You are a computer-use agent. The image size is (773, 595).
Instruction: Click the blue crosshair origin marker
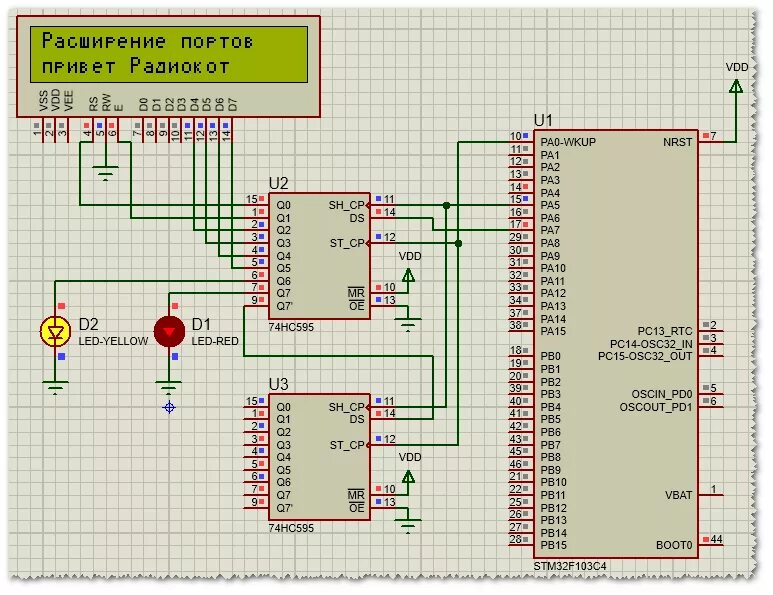tap(169, 408)
